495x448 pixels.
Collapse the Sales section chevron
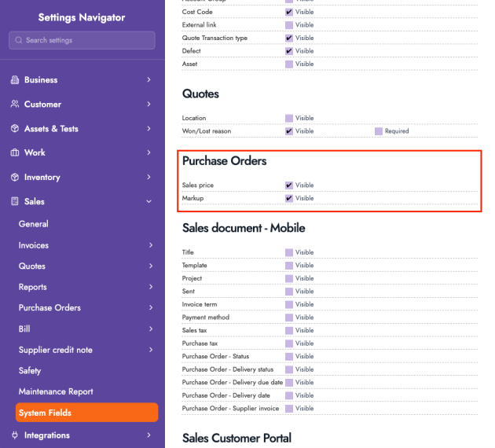coord(149,202)
